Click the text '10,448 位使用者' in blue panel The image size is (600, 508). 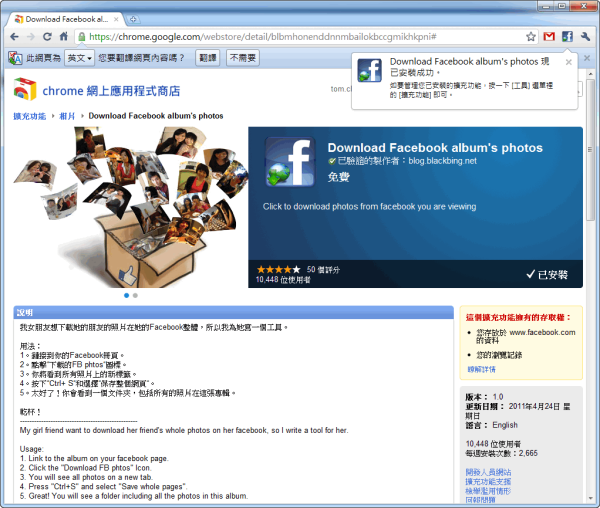point(283,280)
